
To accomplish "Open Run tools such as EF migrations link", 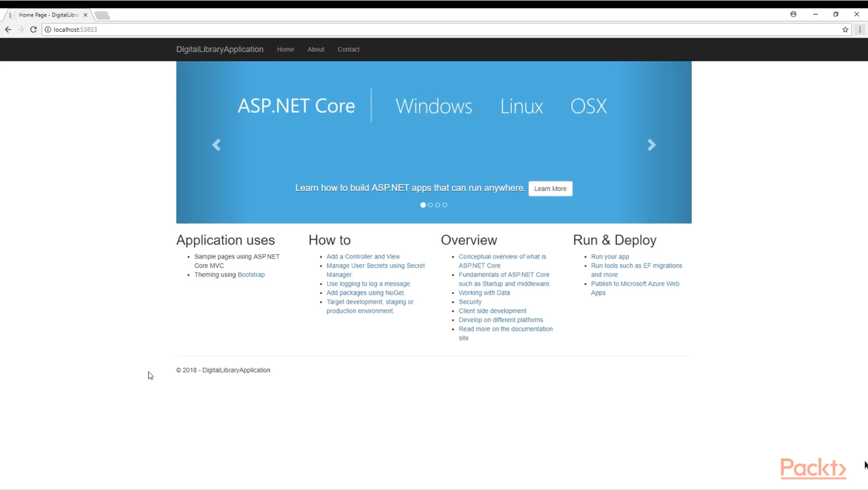I will [x=637, y=270].
